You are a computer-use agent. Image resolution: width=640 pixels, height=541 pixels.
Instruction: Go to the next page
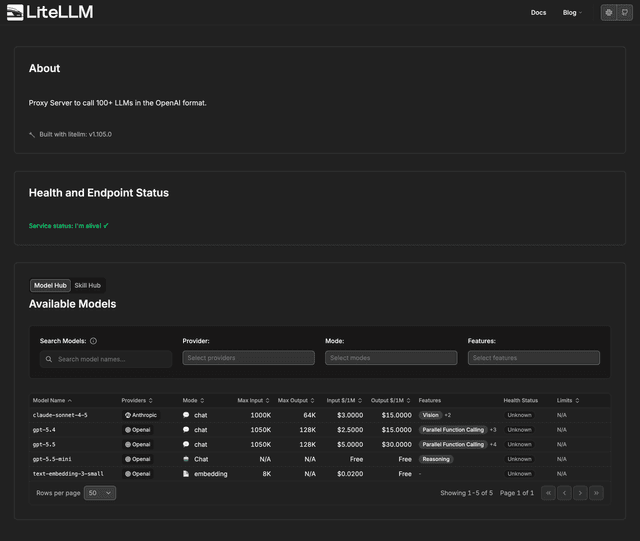point(580,493)
